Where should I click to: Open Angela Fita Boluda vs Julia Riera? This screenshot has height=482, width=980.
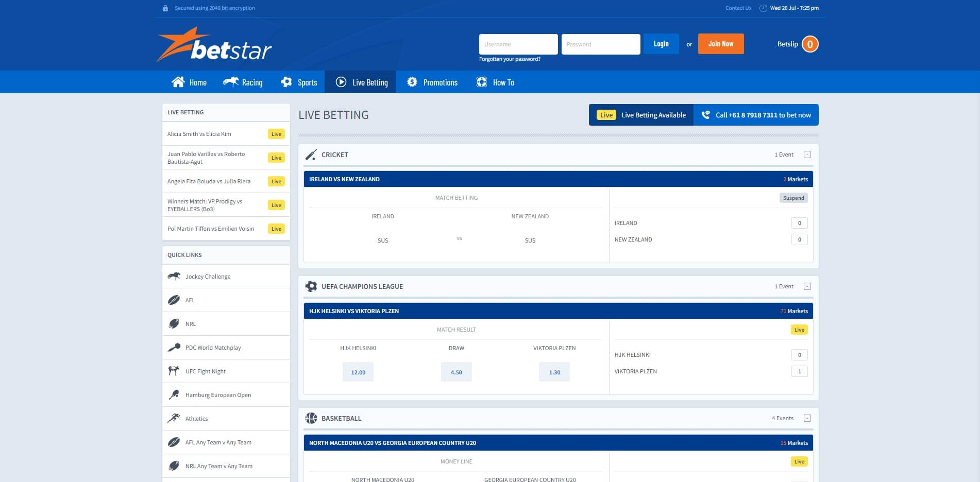click(226, 181)
